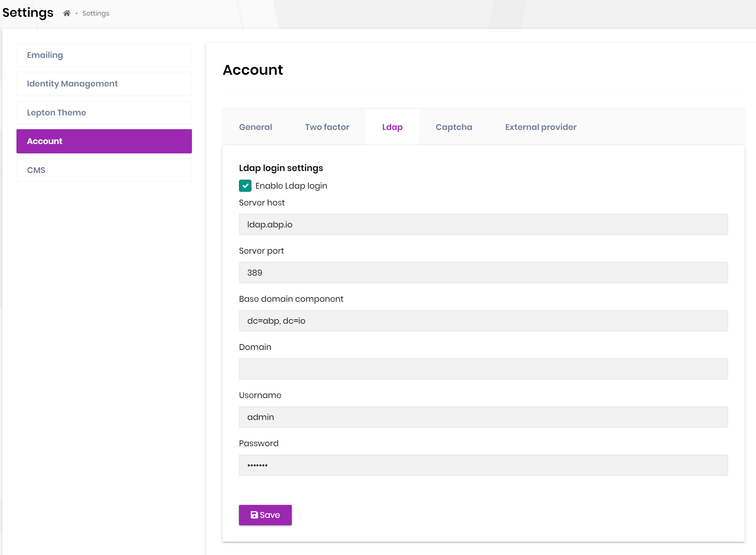The height and width of the screenshot is (555, 756).
Task: Focus the Server port field
Action: click(x=483, y=273)
